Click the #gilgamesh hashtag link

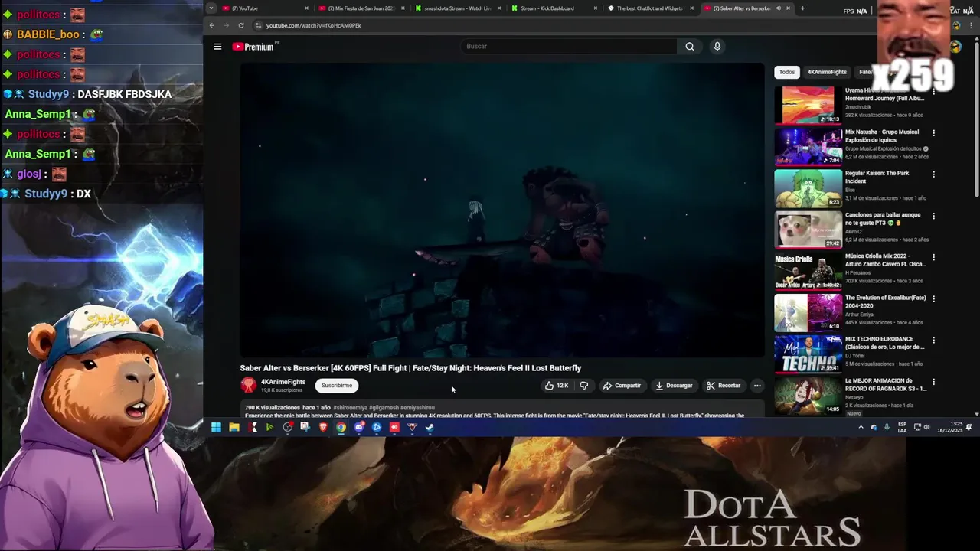(385, 408)
